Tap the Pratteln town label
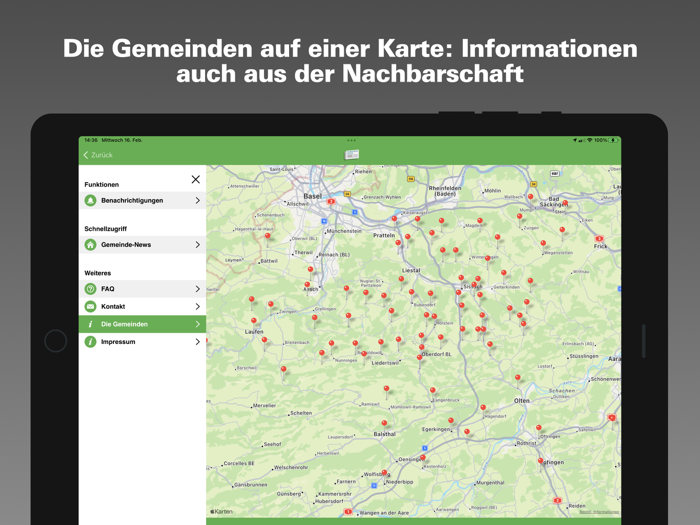 (x=384, y=235)
